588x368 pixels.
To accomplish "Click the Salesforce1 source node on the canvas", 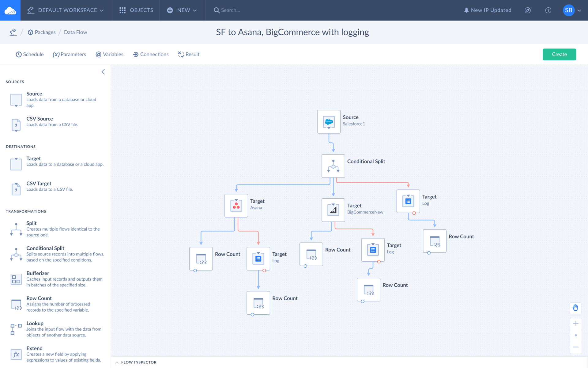I will click(329, 121).
